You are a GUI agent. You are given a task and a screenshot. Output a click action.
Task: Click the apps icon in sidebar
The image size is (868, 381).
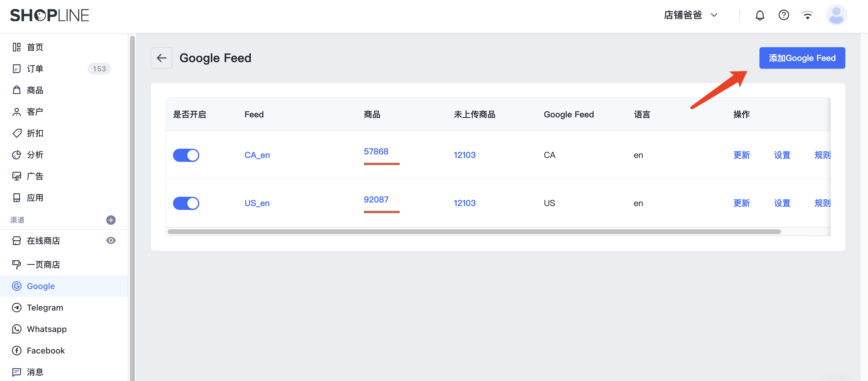(16, 198)
